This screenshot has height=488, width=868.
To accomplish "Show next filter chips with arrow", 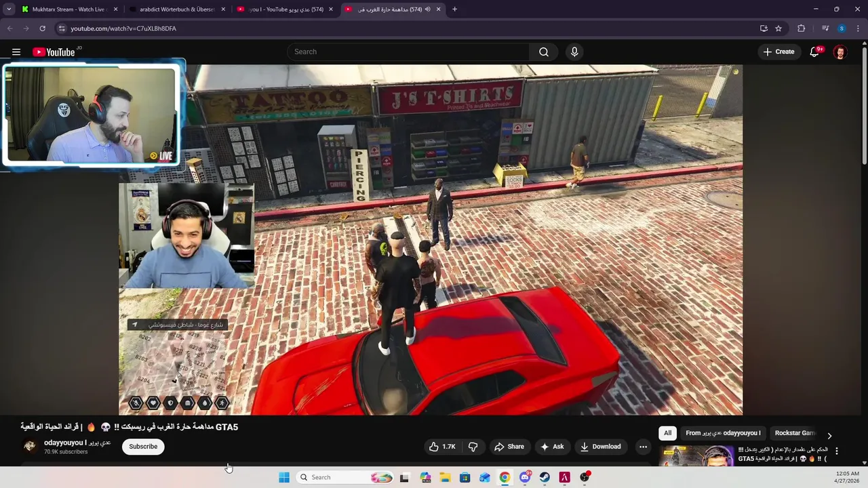I will (829, 436).
